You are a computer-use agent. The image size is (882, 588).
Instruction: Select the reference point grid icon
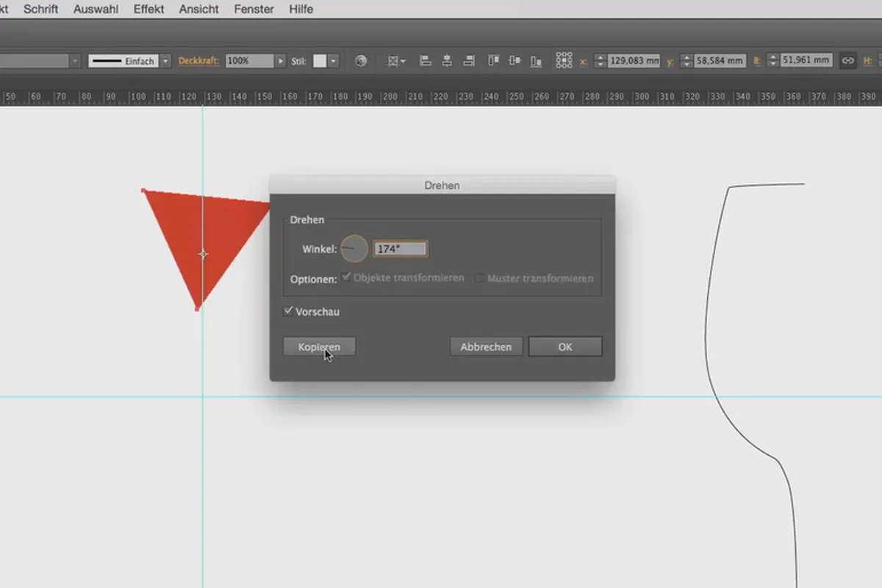[x=564, y=60]
